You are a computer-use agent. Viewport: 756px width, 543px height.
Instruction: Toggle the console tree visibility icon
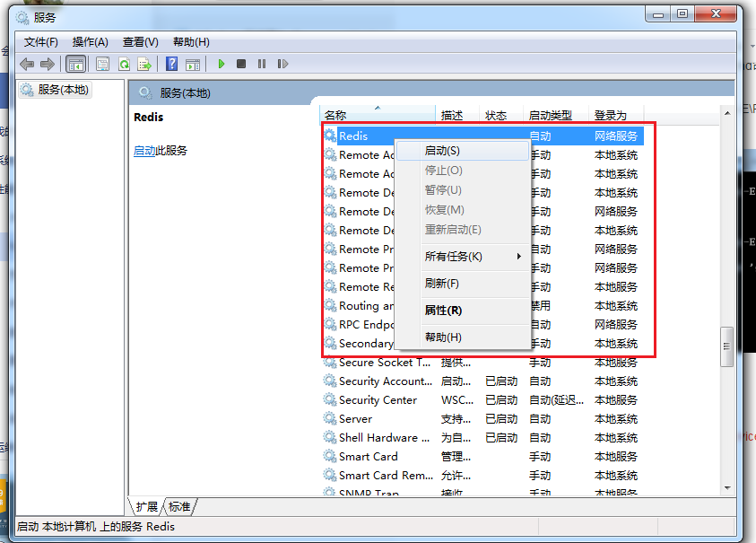coord(76,64)
